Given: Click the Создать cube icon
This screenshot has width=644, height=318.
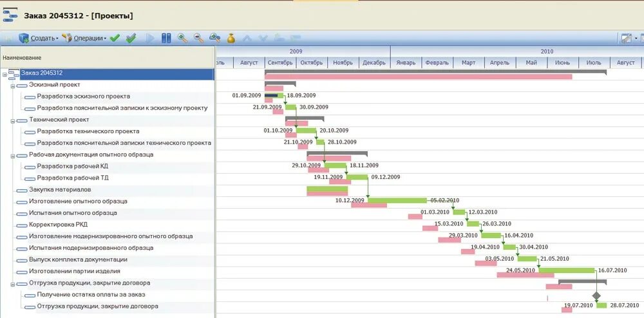Looking at the screenshot, I should click(24, 38).
